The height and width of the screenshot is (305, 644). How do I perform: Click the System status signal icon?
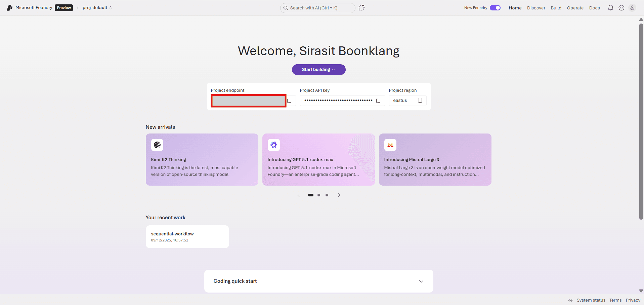click(570, 300)
